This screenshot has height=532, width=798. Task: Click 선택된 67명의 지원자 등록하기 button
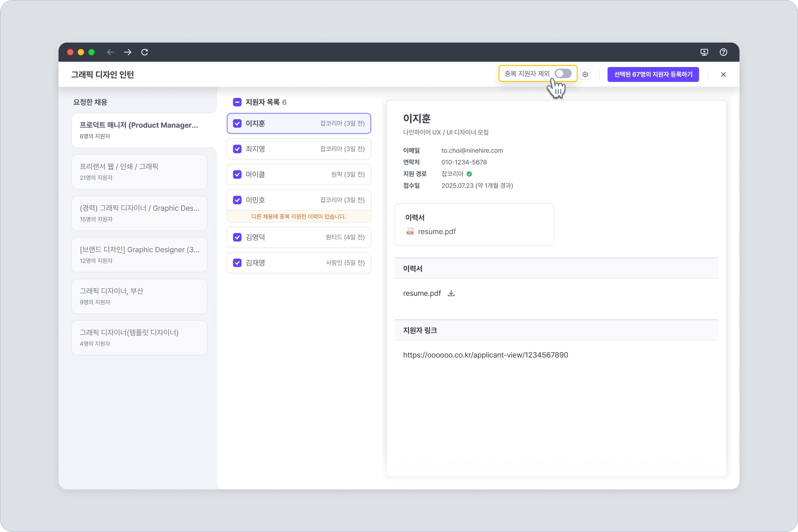click(653, 74)
